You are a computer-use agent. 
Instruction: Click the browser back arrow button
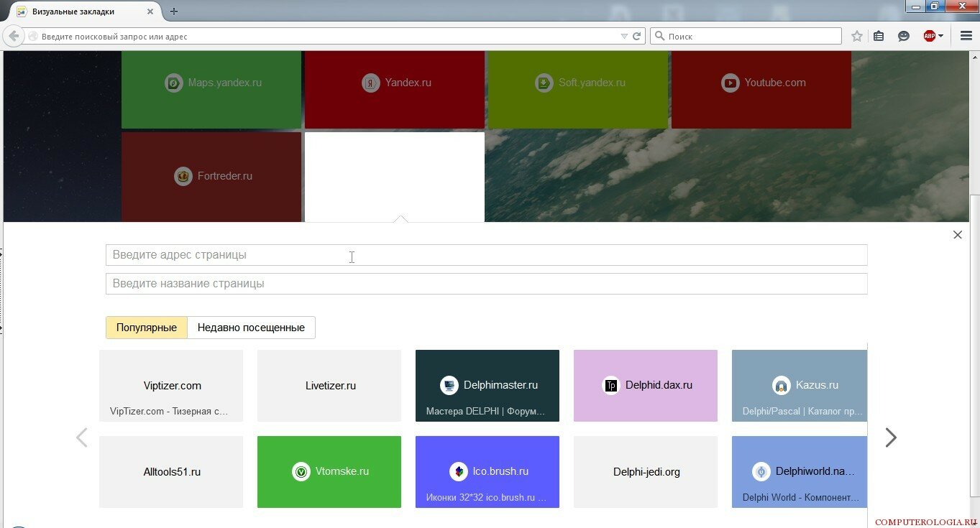14,36
